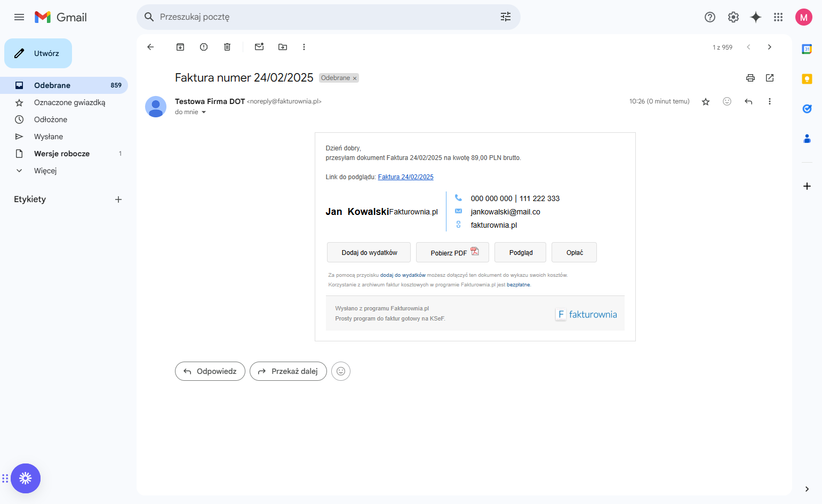Open Google Keep side panel

[x=807, y=79]
